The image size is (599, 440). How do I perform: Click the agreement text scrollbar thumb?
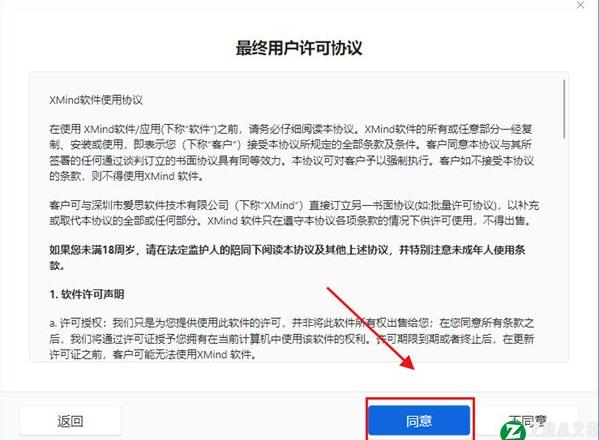coord(565,109)
